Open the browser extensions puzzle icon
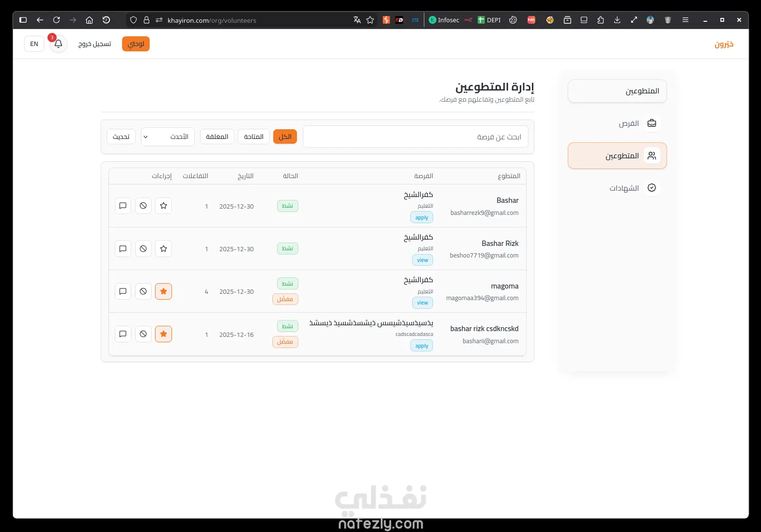This screenshot has width=761, height=532. pyautogui.click(x=601, y=20)
